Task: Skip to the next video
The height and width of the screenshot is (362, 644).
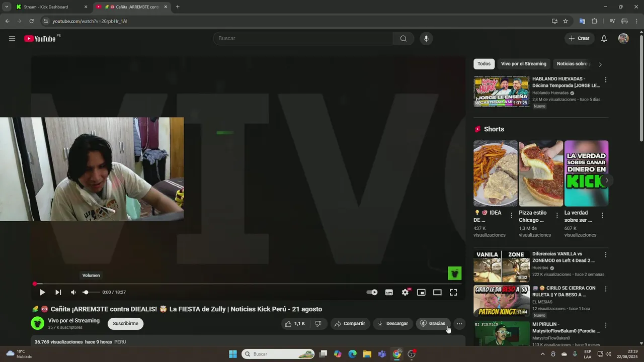Action: click(58, 292)
